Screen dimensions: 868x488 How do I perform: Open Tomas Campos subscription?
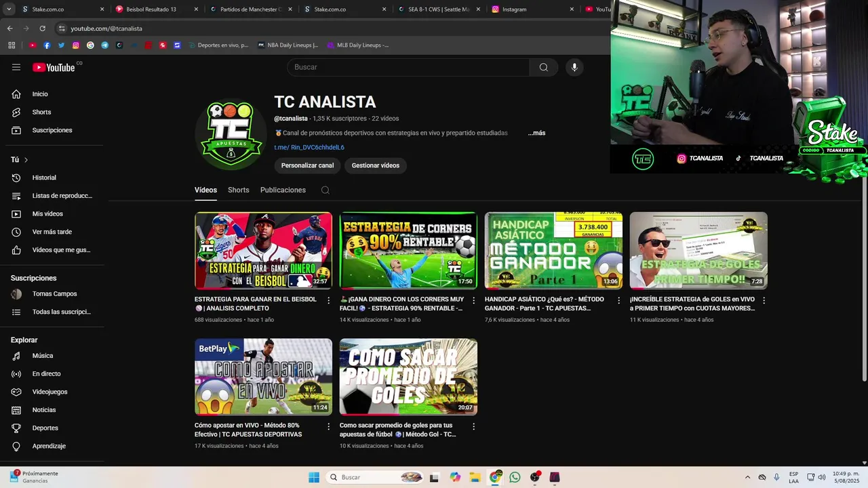(54, 294)
